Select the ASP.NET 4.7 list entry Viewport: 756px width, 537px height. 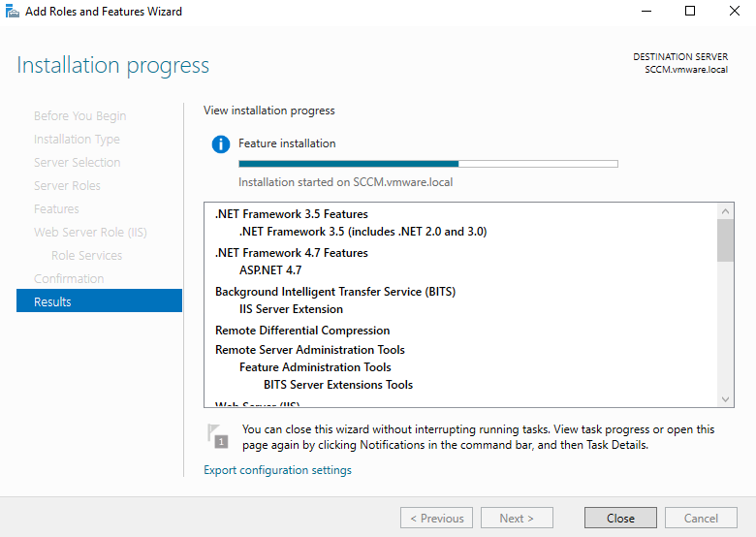[x=270, y=270]
